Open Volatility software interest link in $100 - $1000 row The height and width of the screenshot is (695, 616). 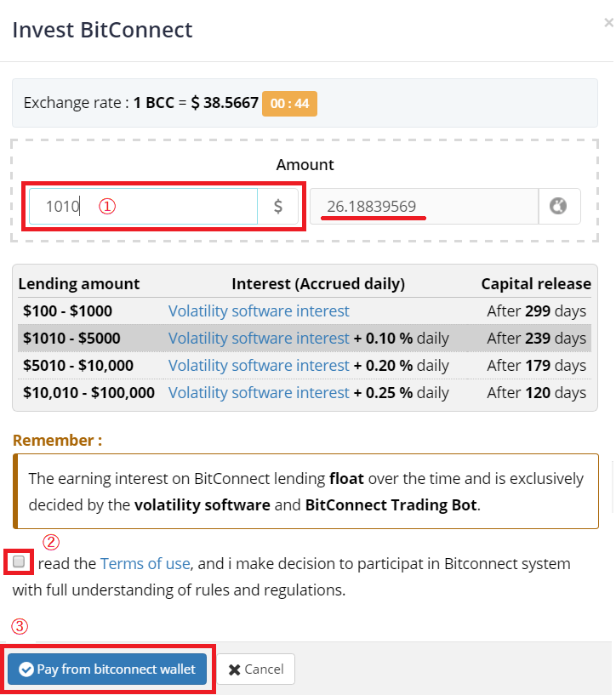(259, 311)
